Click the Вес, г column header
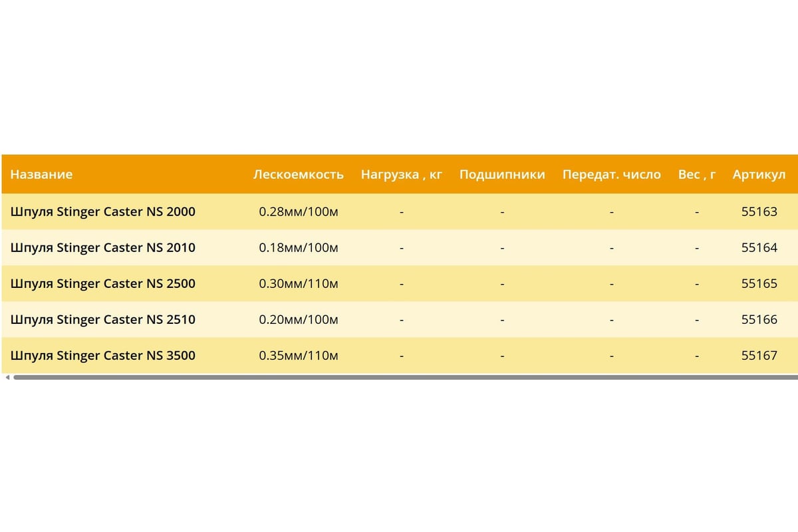798x532 pixels. 697,174
